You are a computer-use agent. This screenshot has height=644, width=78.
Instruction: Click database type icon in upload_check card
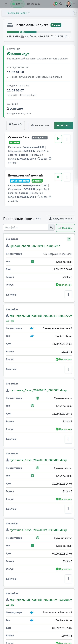coord(32,262)
